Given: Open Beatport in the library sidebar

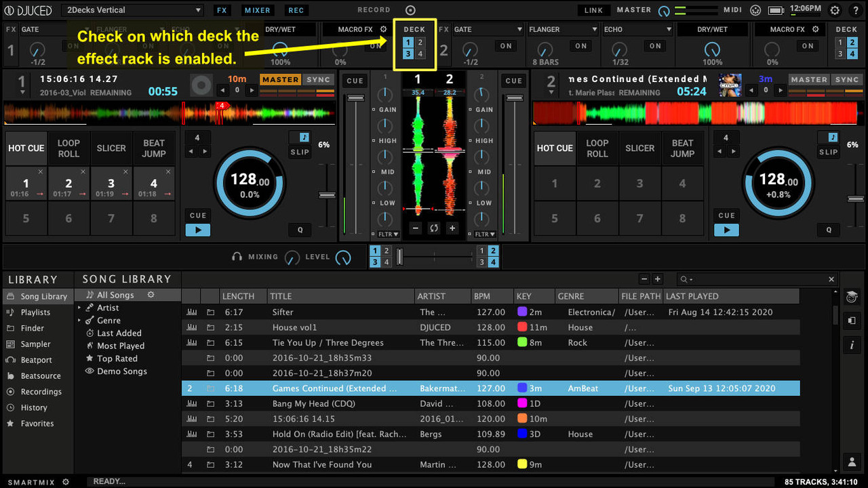Looking at the screenshot, I should point(37,360).
